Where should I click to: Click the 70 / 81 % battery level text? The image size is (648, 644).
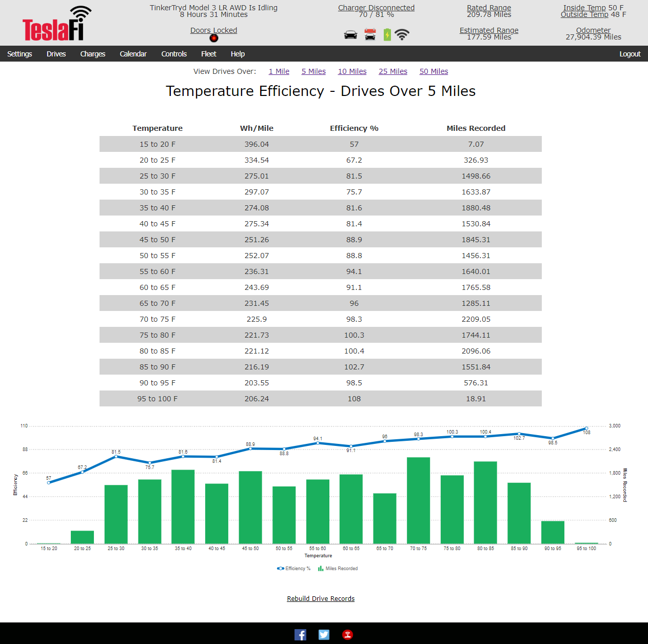click(376, 14)
